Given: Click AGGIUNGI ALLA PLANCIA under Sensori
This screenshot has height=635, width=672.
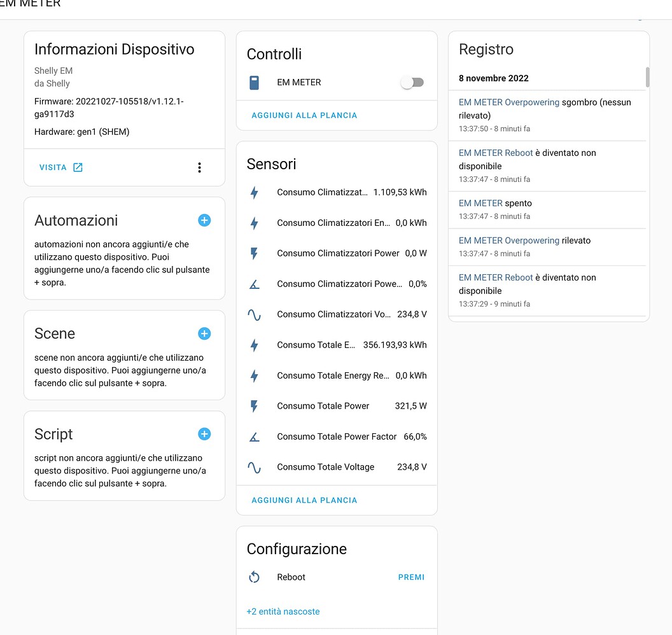Looking at the screenshot, I should [304, 500].
